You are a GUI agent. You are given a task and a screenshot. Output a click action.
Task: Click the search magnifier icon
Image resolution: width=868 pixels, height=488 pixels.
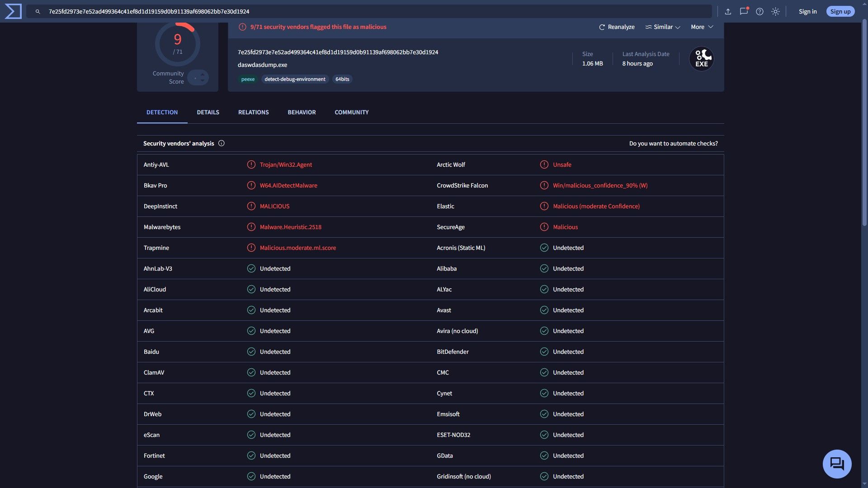pyautogui.click(x=38, y=12)
